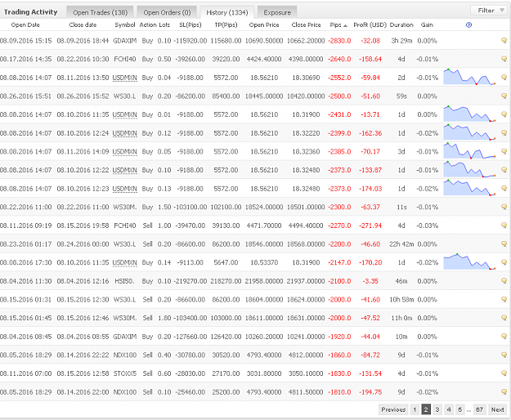Viewport: 511px width, 420px height.
Task: Sort by Duration column header
Action: (401, 25)
